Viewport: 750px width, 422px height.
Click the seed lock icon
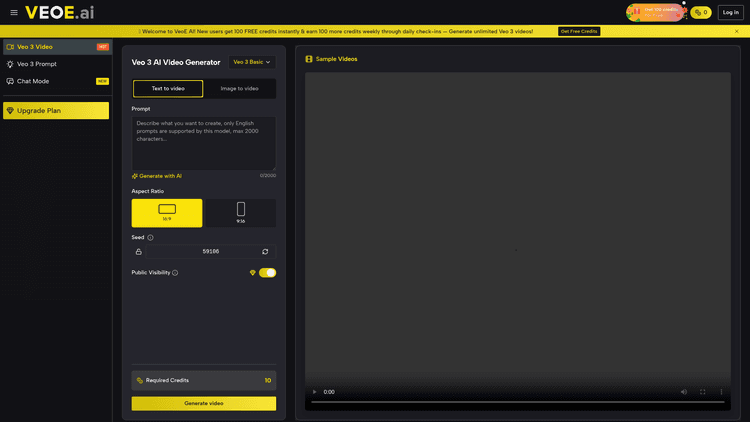[x=139, y=252]
